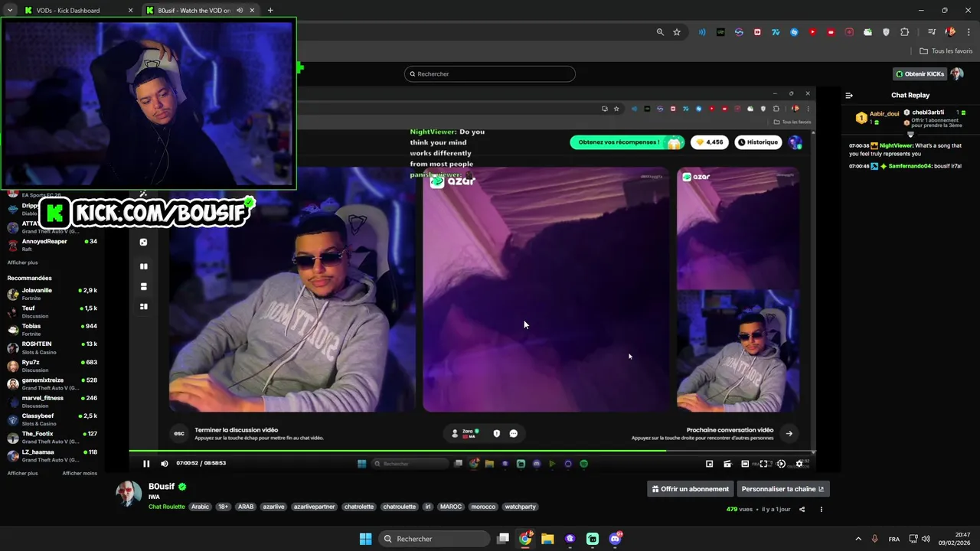Open more options menu below video

click(x=822, y=510)
